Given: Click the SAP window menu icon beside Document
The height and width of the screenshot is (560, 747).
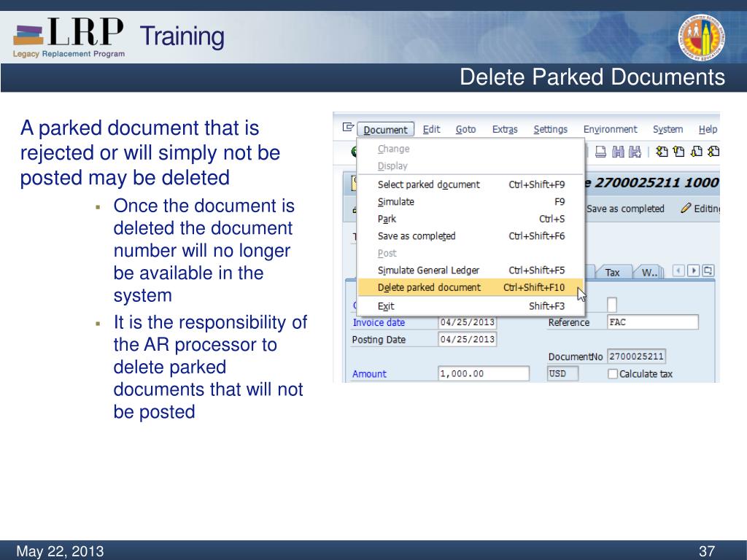Looking at the screenshot, I should point(348,128).
